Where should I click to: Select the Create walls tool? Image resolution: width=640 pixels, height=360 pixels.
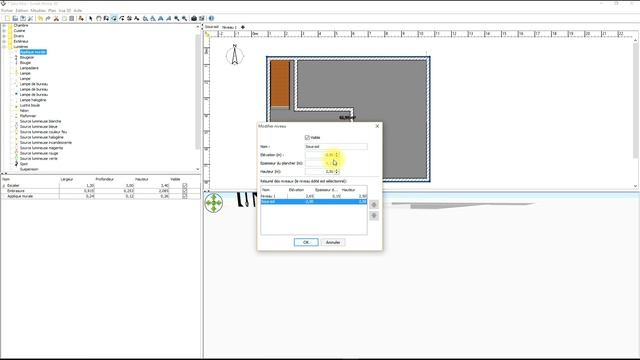(106, 18)
